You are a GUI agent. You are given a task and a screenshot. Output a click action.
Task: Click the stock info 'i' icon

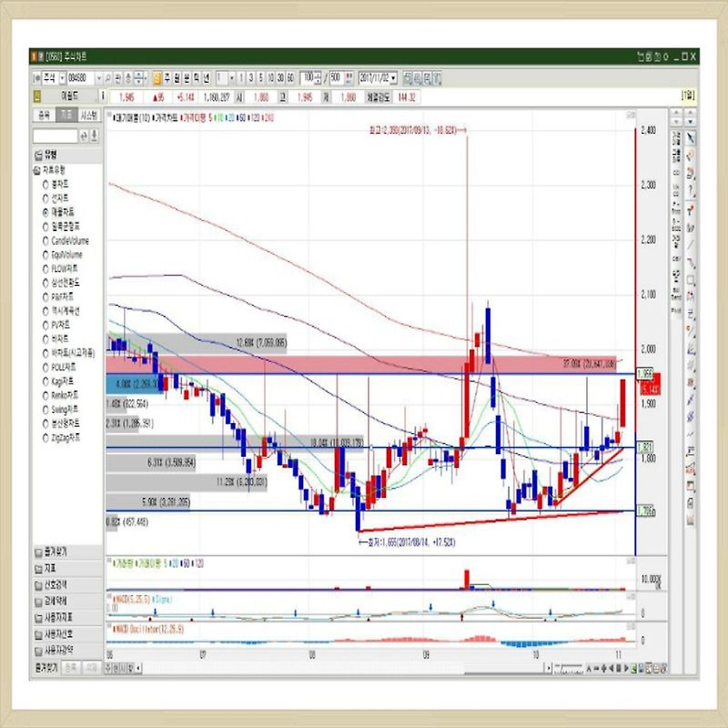(x=103, y=96)
